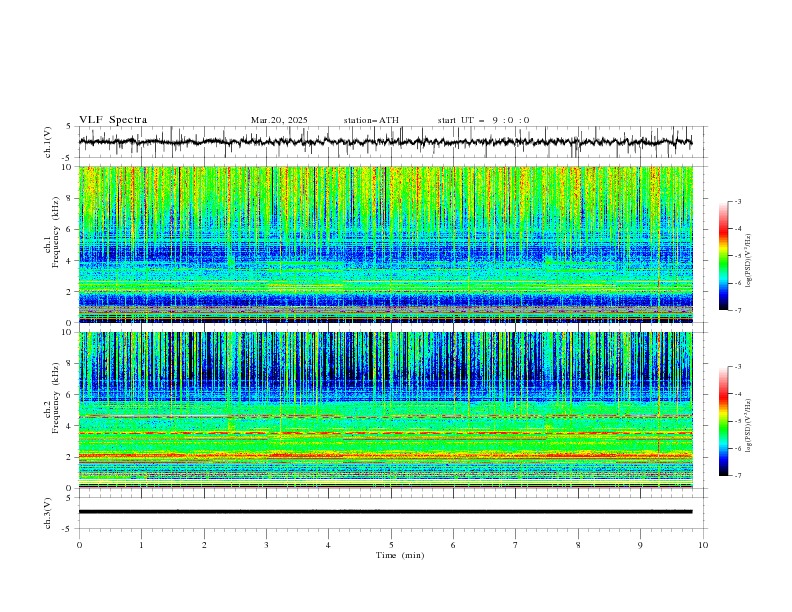
Task: Click the 'ch.3(V)' axis label
Action: 48,513
